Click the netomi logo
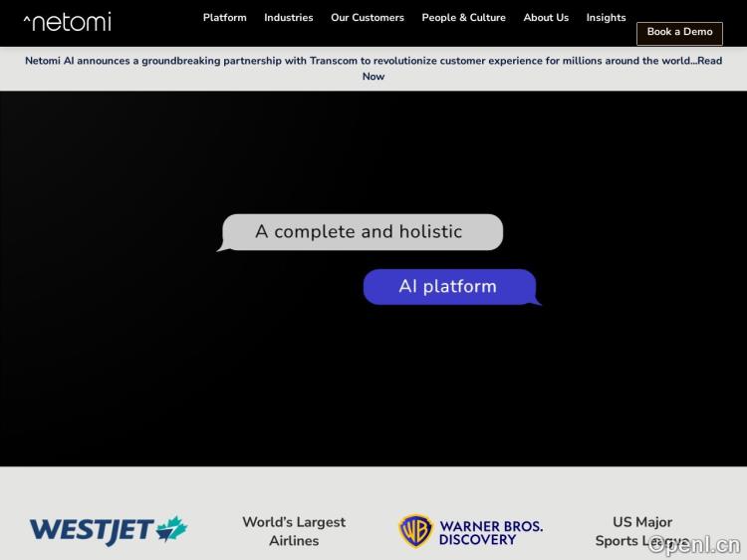This screenshot has width=747, height=560. pos(67,21)
